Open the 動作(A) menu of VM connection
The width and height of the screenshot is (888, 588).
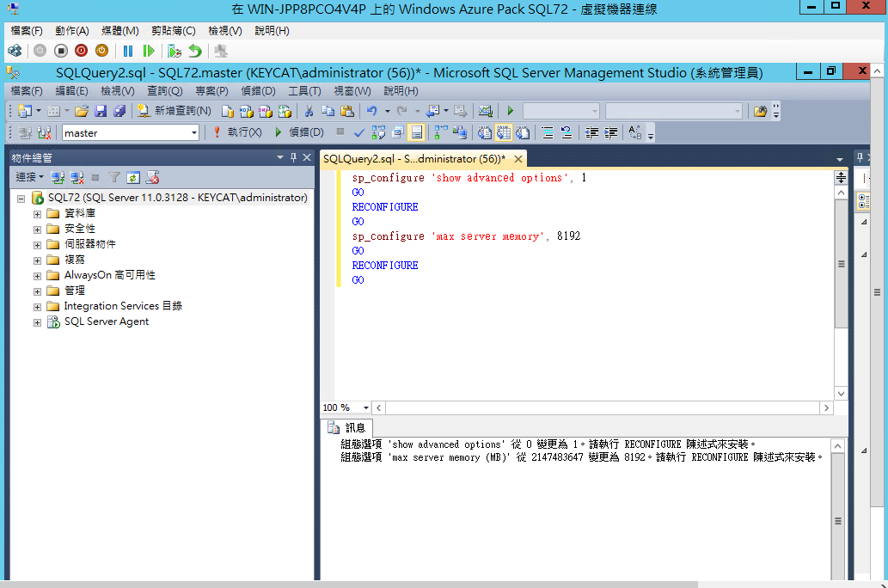point(72,31)
